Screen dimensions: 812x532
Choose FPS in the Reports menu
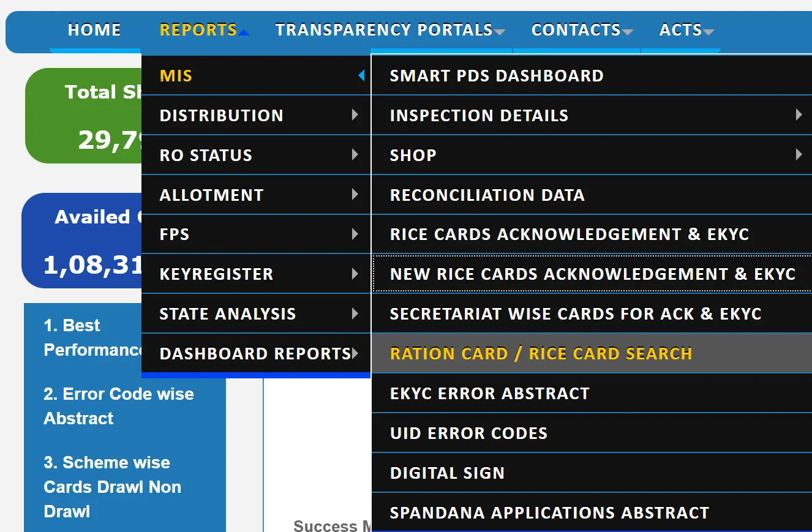click(256, 234)
